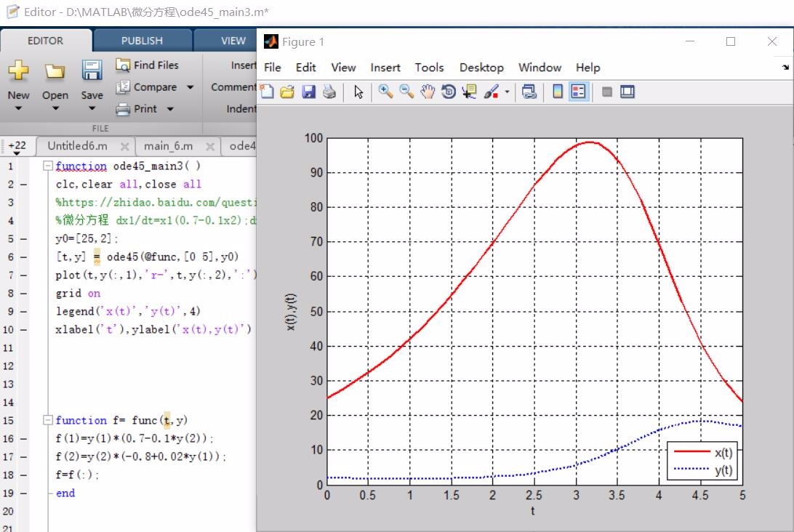Select the Zoom Out magnifier tool

pyautogui.click(x=406, y=92)
